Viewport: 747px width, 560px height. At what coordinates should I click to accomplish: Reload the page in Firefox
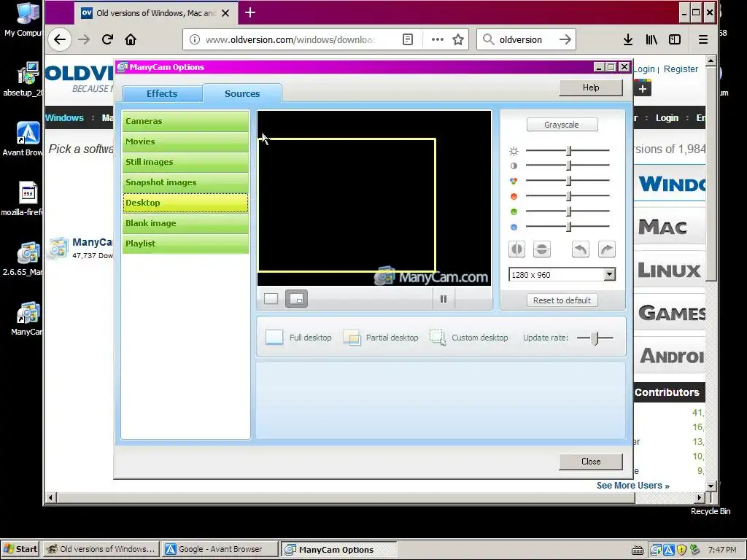click(x=108, y=39)
